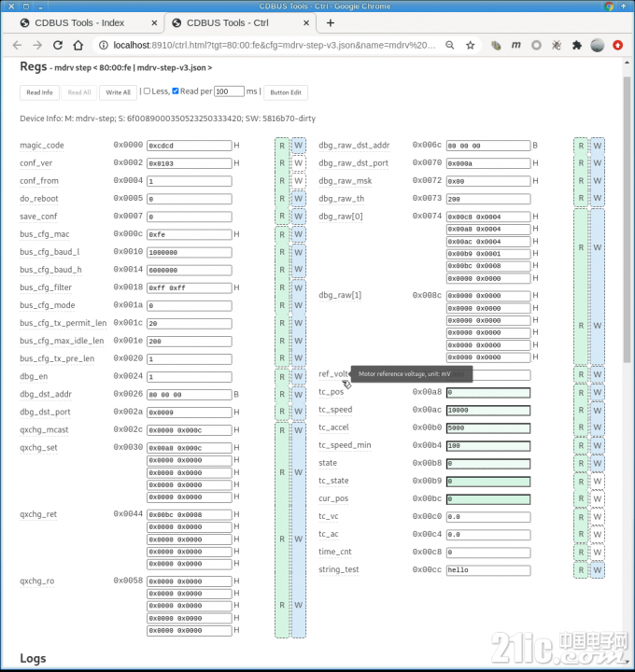This screenshot has height=672, width=635.
Task: Edit the bus_cfg_filter value field
Action: (x=189, y=288)
